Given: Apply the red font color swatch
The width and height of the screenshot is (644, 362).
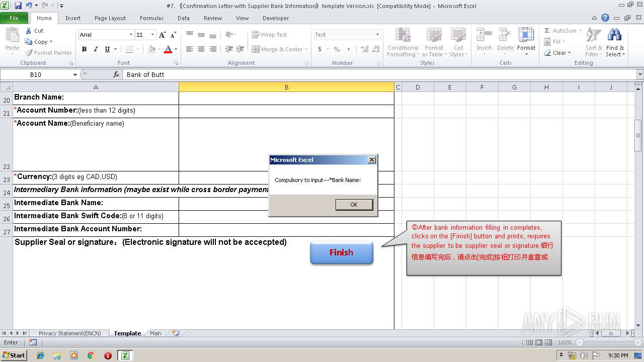Looking at the screenshot, I should pyautogui.click(x=168, y=49).
